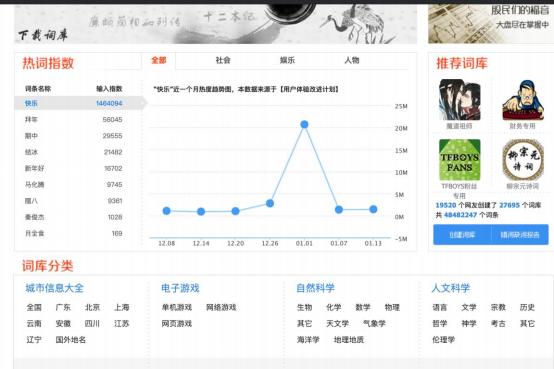Image resolution: width=554 pixels, height=369 pixels.
Task: Open the 财务专用 cartoon accountant icon
Action: pyautogui.click(x=523, y=100)
